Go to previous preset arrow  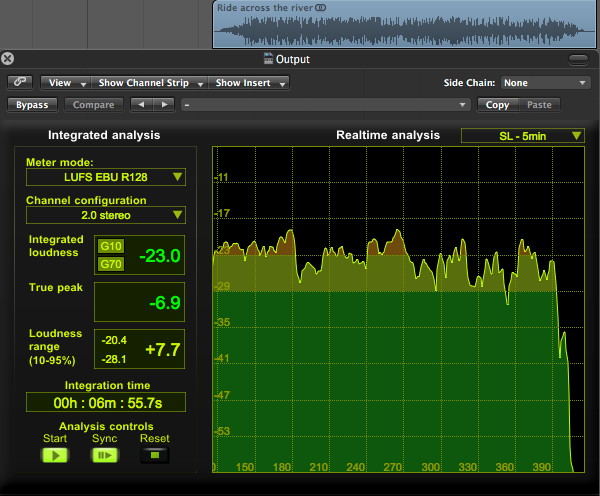click(x=141, y=104)
